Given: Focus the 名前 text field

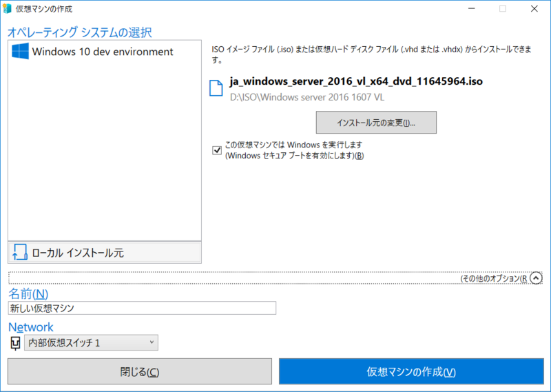Looking at the screenshot, I should tap(142, 308).
